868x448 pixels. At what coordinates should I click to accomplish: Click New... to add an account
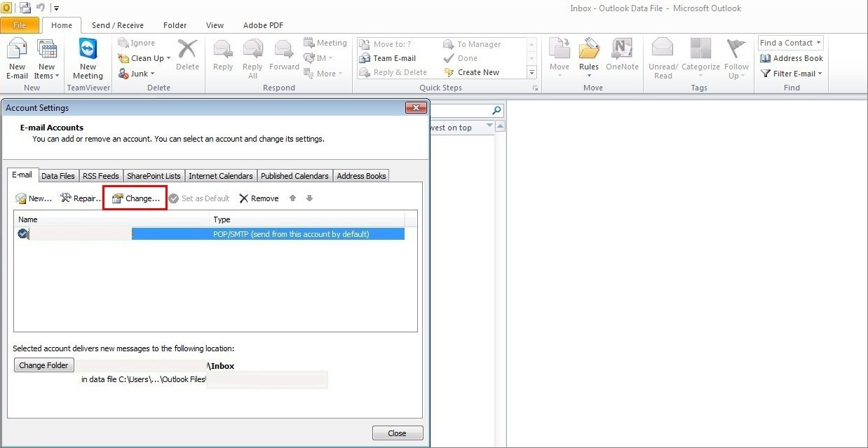(x=34, y=198)
